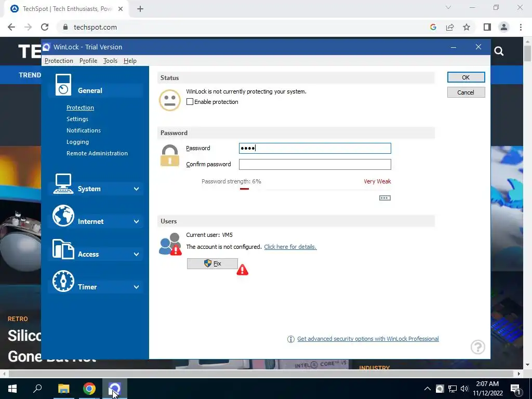Viewport: 532px width, 399px height.
Task: Click the Chrome share page icon
Action: tap(450, 27)
